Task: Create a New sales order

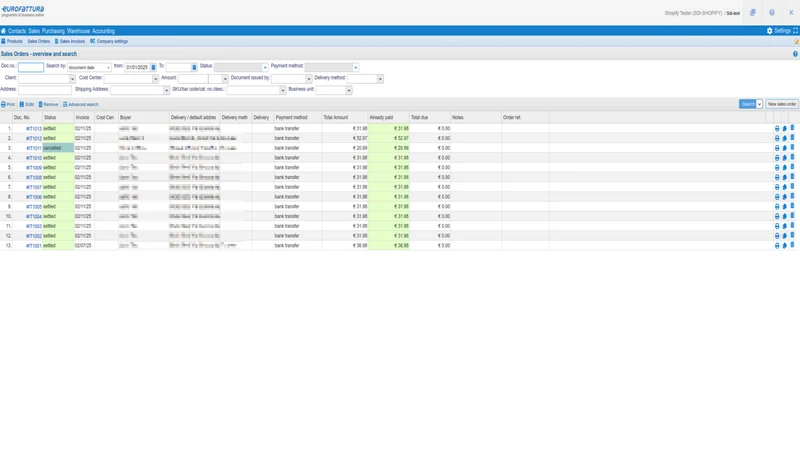Action: (782, 104)
